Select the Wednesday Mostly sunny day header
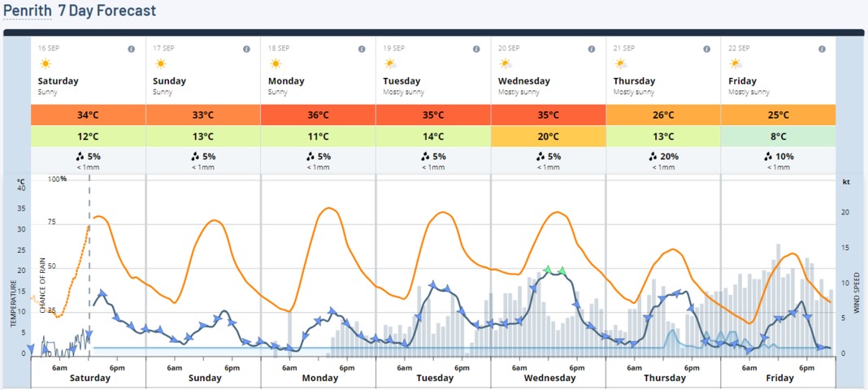868x390 pixels. [x=548, y=71]
